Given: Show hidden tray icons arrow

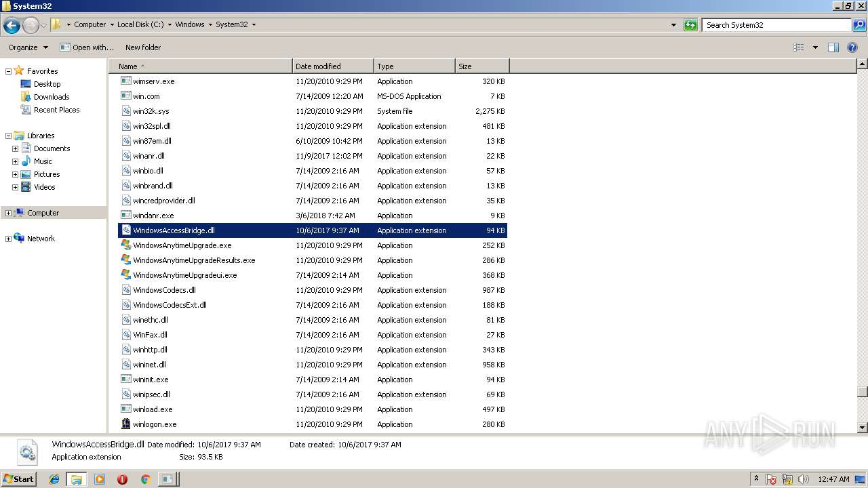Looking at the screenshot, I should 756,479.
